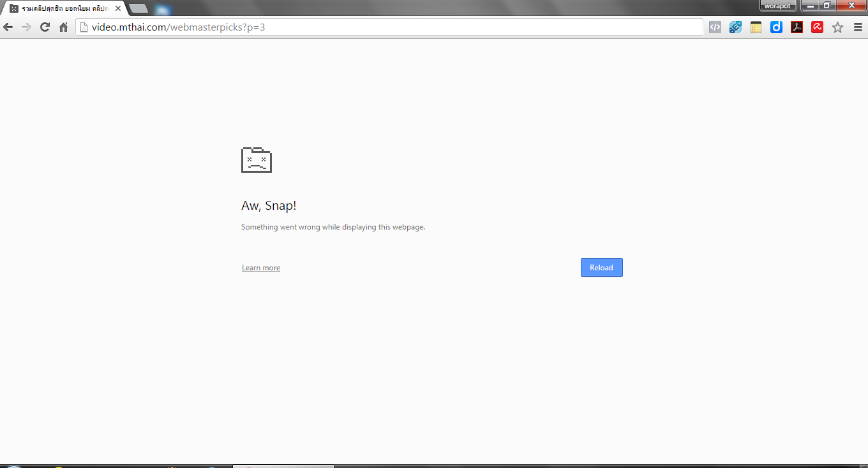Restore down the Chrome window
The height and width of the screenshot is (468, 868).
pos(827,6)
